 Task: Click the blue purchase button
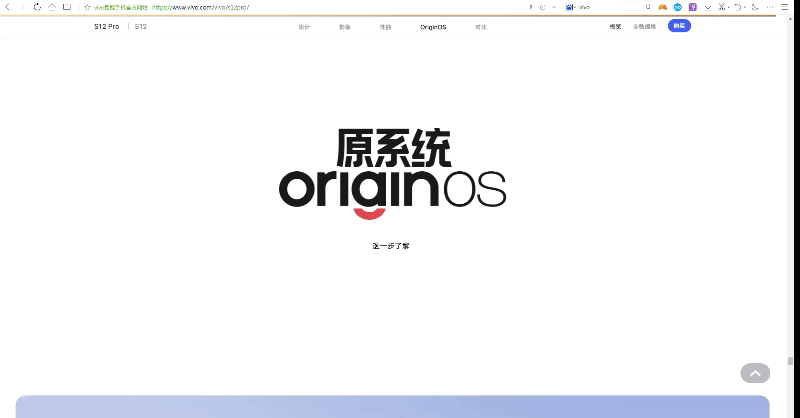679,26
